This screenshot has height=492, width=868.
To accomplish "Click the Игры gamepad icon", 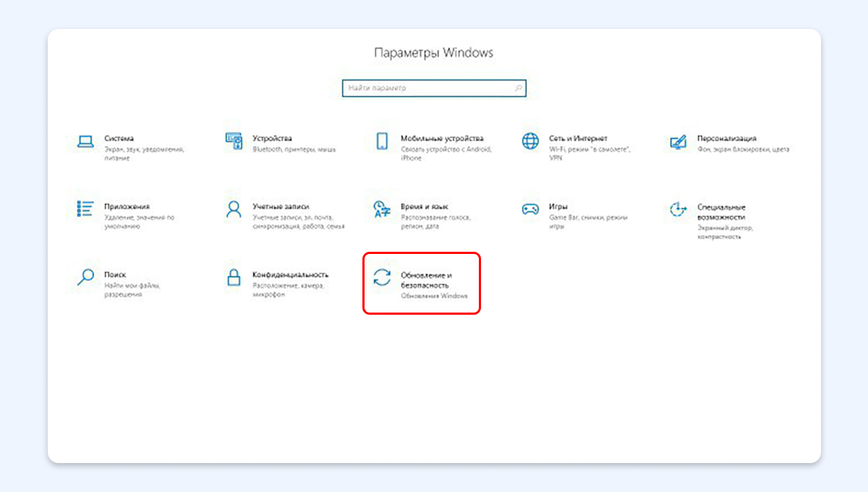I will 530,210.
